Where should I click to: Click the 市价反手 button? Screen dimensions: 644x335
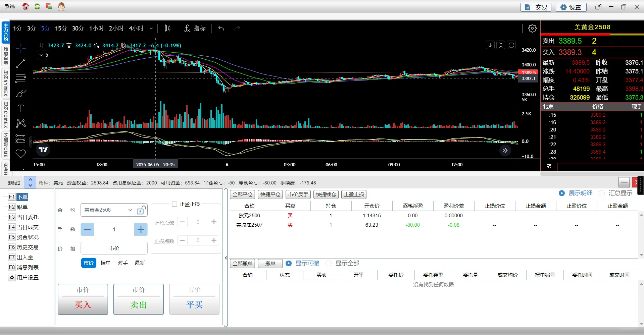point(298,194)
